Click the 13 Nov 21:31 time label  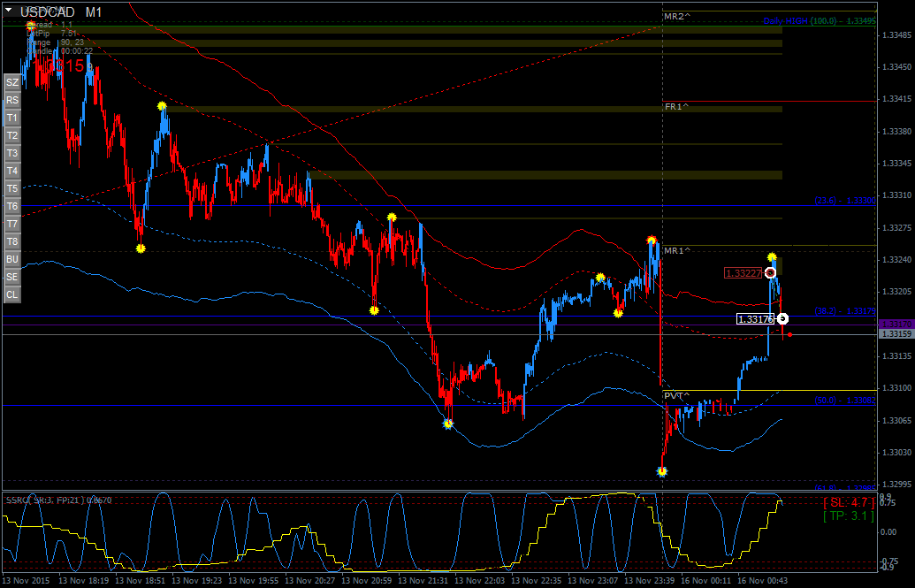423,581
